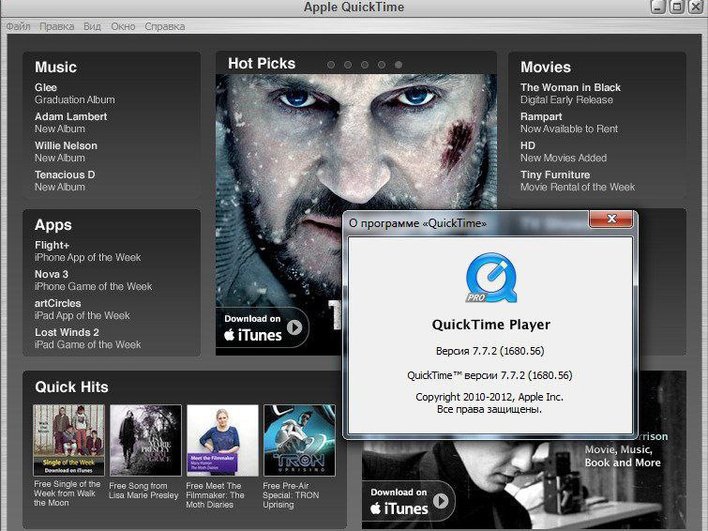Open Flight+ iPhone App of the Week
This screenshot has width=708, height=531.
[88, 251]
